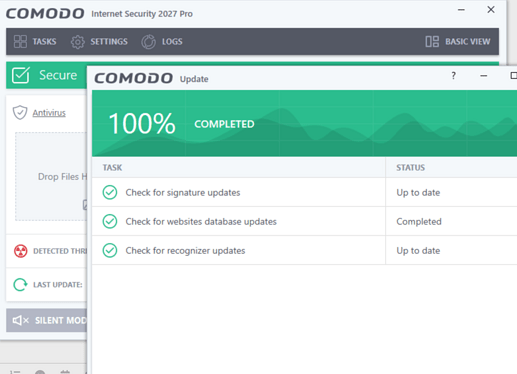The image size is (517, 374).
Task: Minimize the main Comodo window
Action: coord(461,10)
